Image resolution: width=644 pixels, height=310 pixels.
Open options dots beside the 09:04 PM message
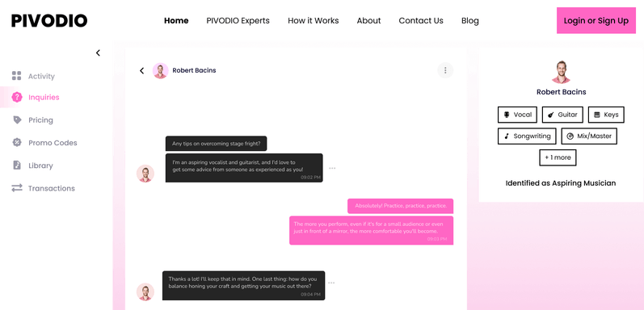331,283
